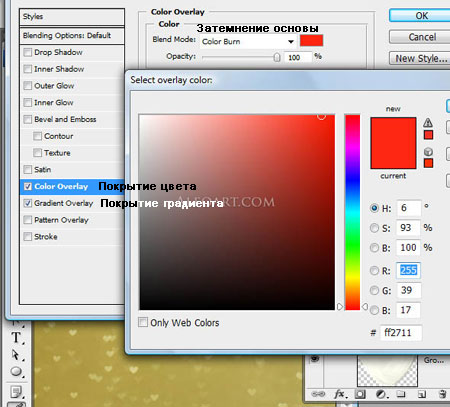Click swatch below web-safe cube

(x=428, y=163)
